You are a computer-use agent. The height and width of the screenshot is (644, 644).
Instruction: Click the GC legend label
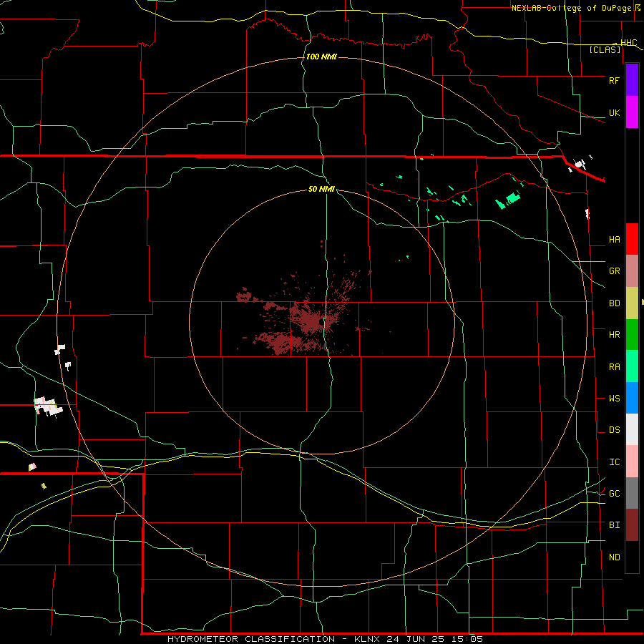coord(614,494)
